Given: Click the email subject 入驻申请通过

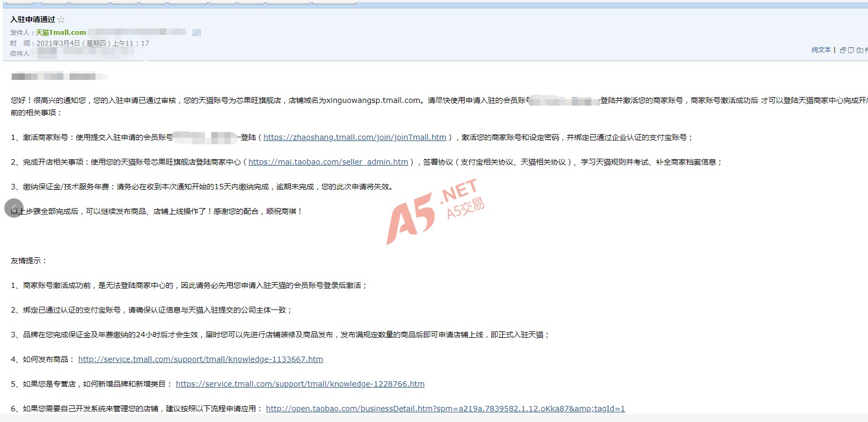Looking at the screenshot, I should (33, 19).
